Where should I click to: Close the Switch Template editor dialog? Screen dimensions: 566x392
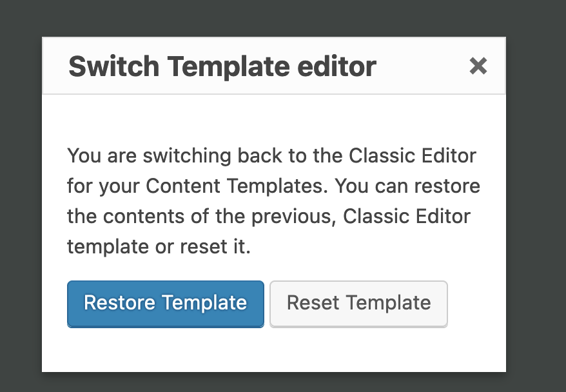478,66
